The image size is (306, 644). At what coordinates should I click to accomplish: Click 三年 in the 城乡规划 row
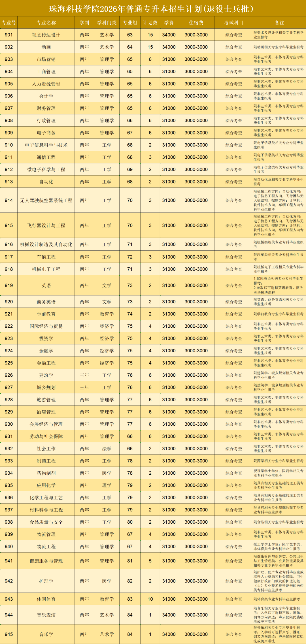(x=84, y=387)
